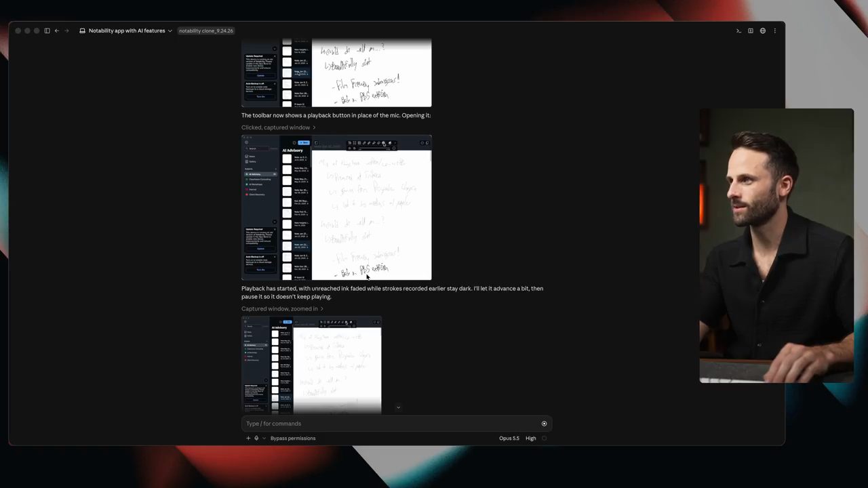Toggle the sidebar panel icon
The width and height of the screenshot is (868, 488).
pos(47,30)
